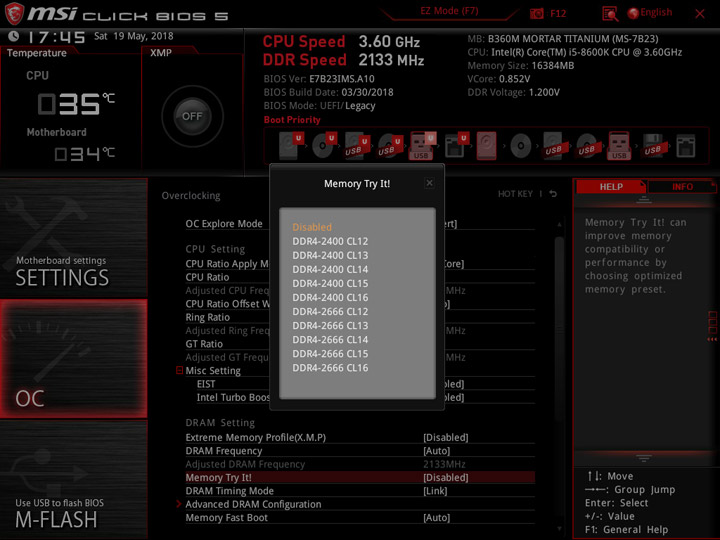This screenshot has width=720, height=540.
Task: Select legacy network boot icon at end
Action: pos(686,146)
